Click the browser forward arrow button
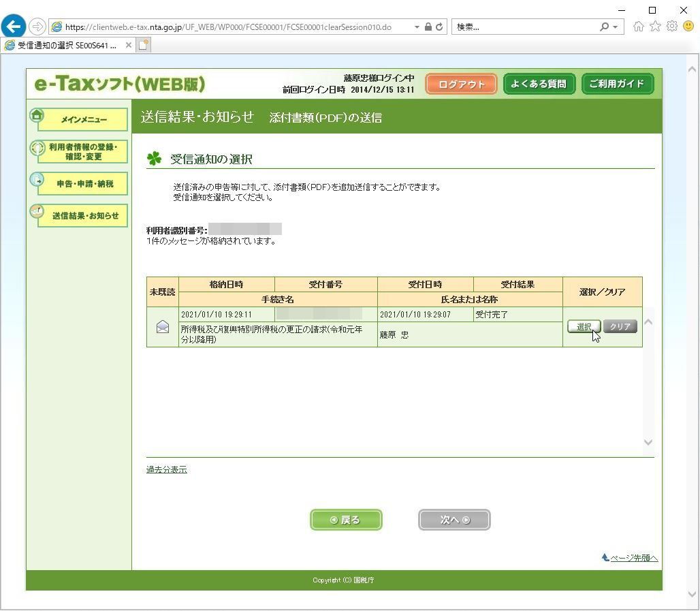This screenshot has width=700, height=611. [37, 27]
